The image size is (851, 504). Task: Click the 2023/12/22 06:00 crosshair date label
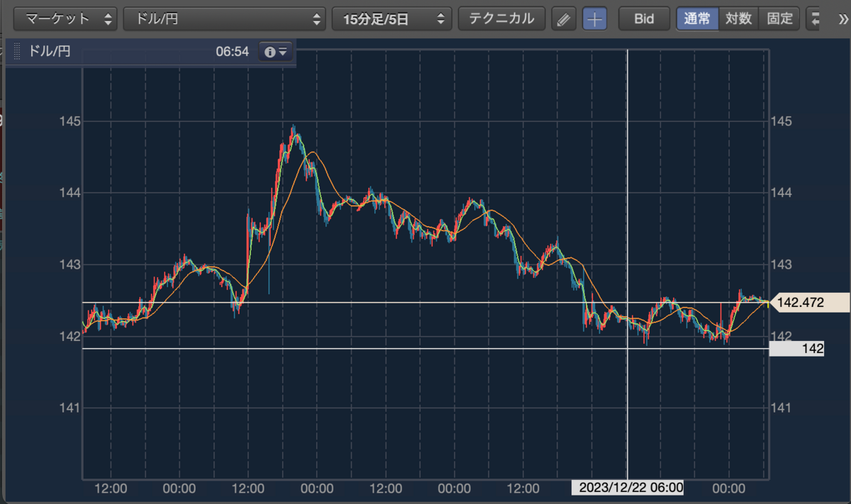(628, 488)
